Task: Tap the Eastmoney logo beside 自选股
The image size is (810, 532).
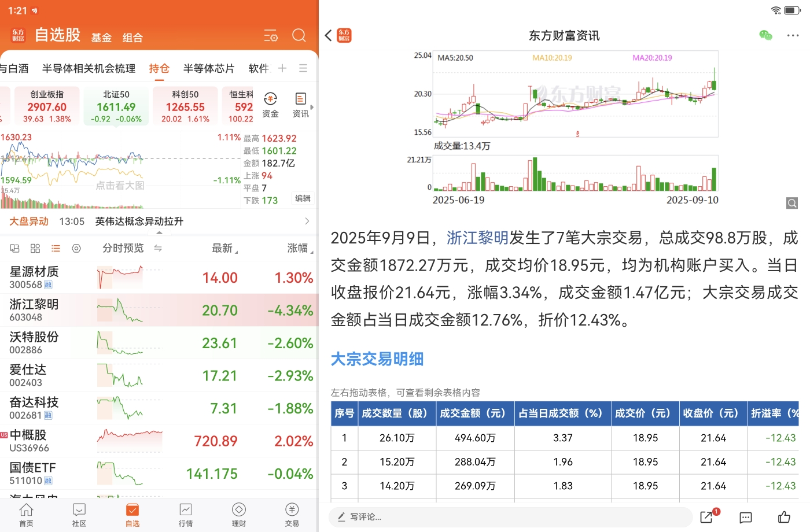Action: [19, 35]
